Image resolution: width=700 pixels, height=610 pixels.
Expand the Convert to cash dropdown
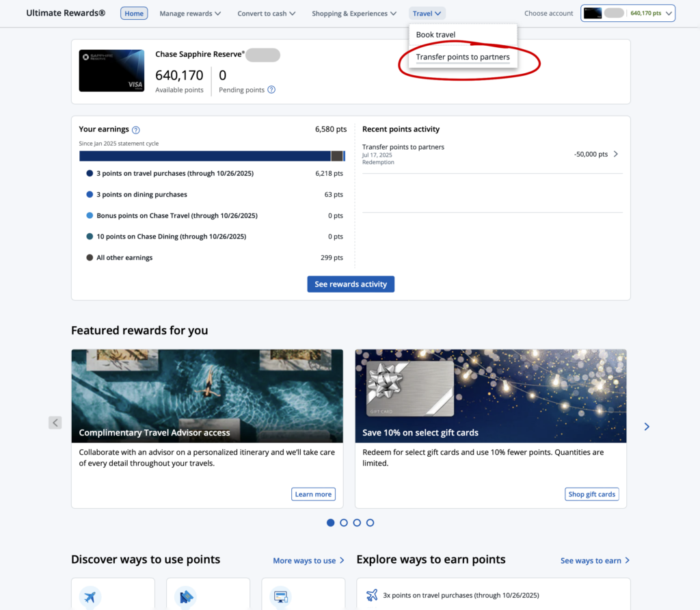(x=266, y=13)
